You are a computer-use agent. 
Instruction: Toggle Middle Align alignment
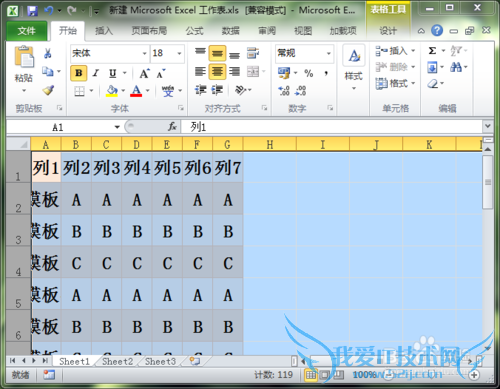click(217, 53)
